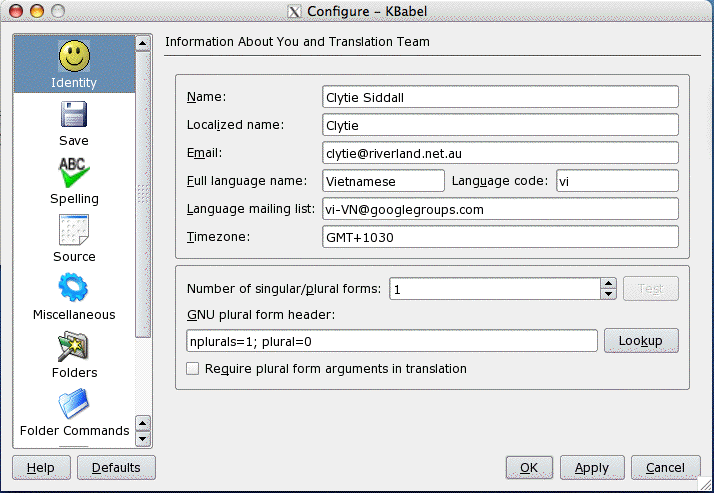
Task: Decrease number of plural forms with down arrow
Action: point(608,294)
